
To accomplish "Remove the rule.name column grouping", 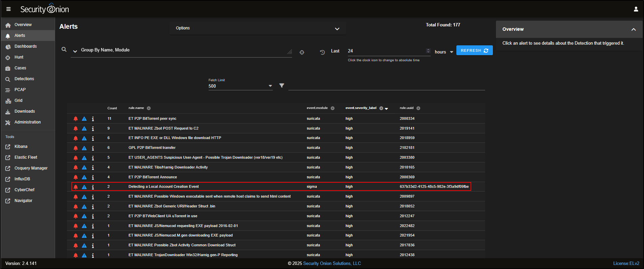I will click(x=149, y=108).
